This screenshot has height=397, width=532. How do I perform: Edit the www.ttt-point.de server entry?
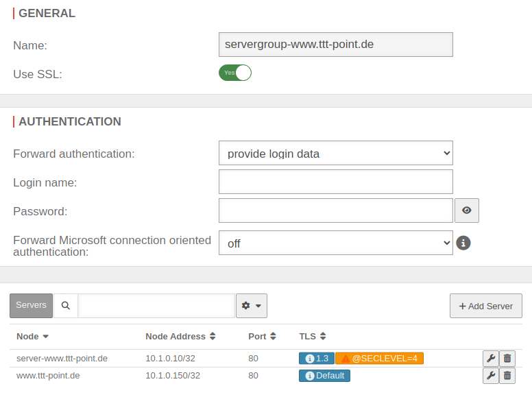click(490, 375)
